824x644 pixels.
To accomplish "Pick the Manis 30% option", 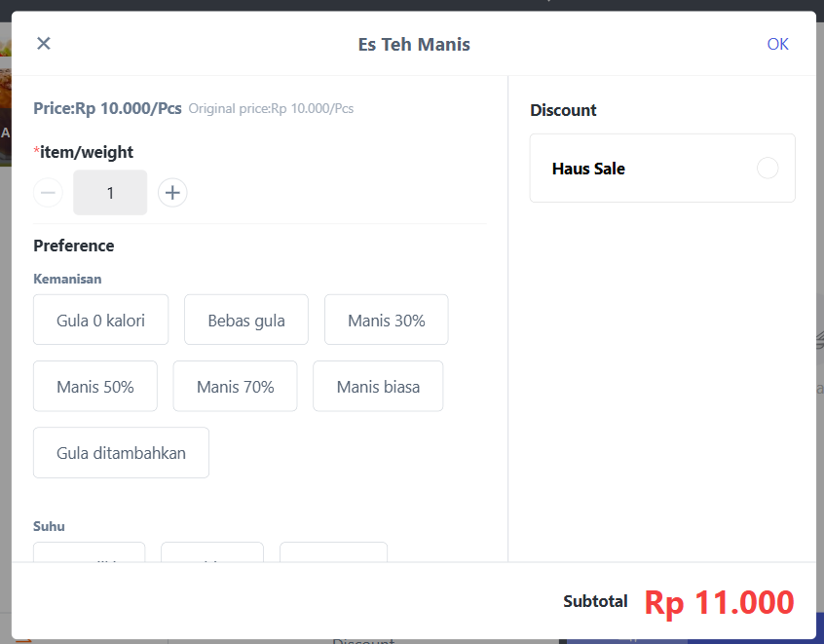I will [386, 320].
